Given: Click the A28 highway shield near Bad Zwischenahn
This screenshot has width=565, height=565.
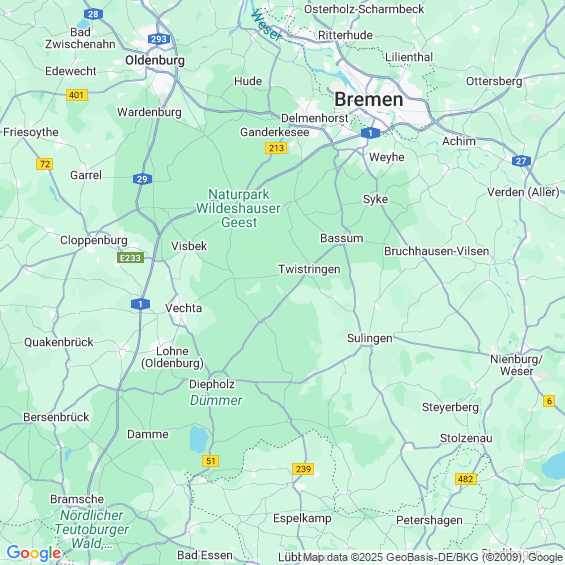Looking at the screenshot, I should click(x=93, y=14).
